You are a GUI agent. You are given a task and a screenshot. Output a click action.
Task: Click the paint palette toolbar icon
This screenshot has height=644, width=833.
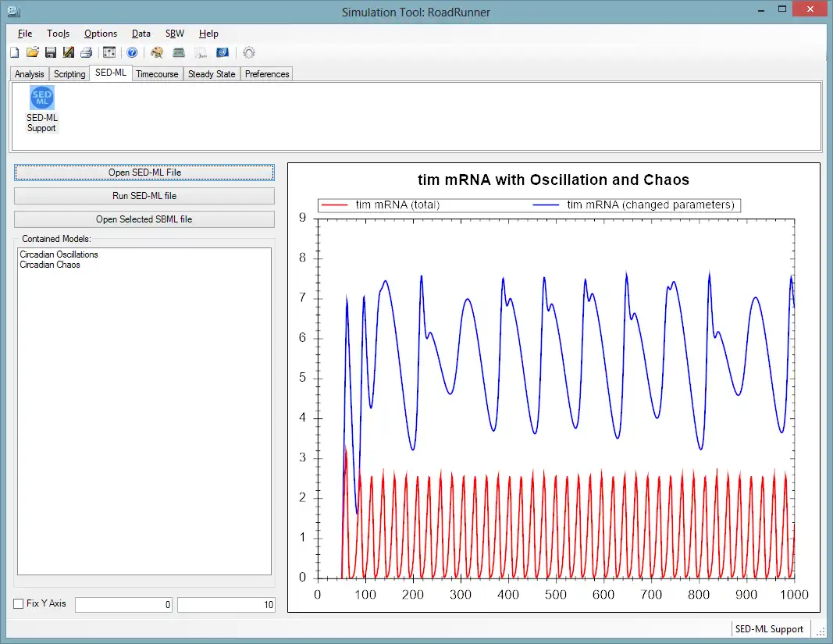coord(157,53)
